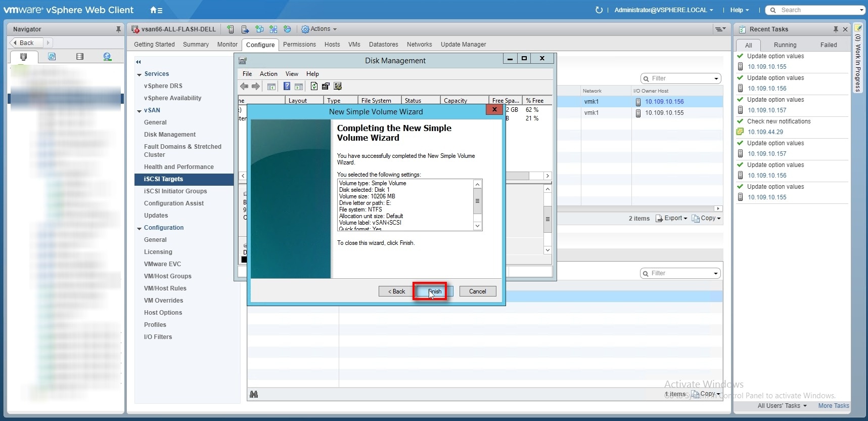Viewport: 868px width, 421px height.
Task: Open the Networking view in Navigator
Action: (x=107, y=57)
